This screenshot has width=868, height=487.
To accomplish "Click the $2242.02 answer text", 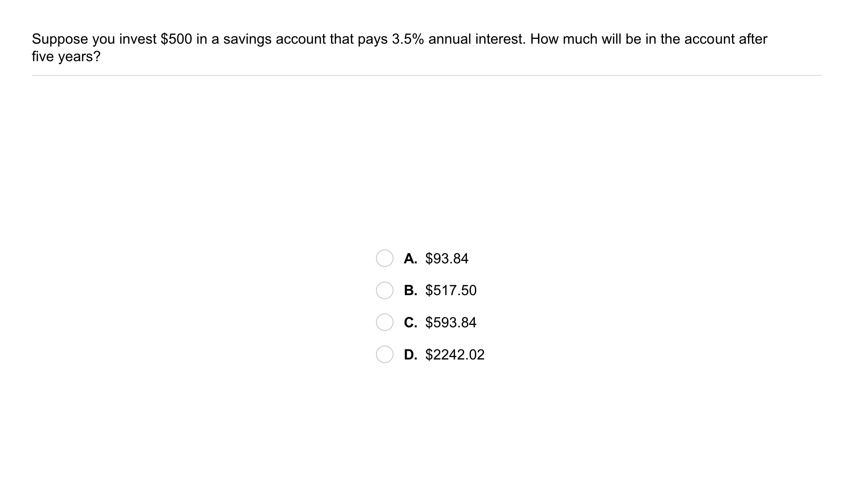I will click(x=455, y=354).
